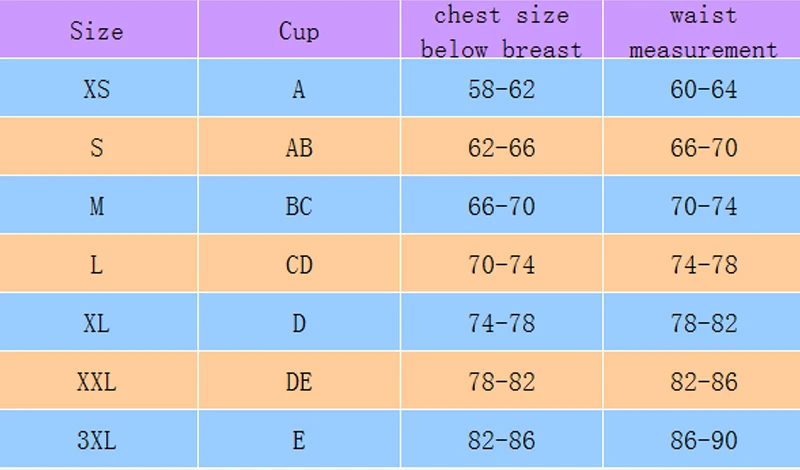Click the 74-78 waist measurement cell
The height and width of the screenshot is (470, 800).
pos(702,263)
